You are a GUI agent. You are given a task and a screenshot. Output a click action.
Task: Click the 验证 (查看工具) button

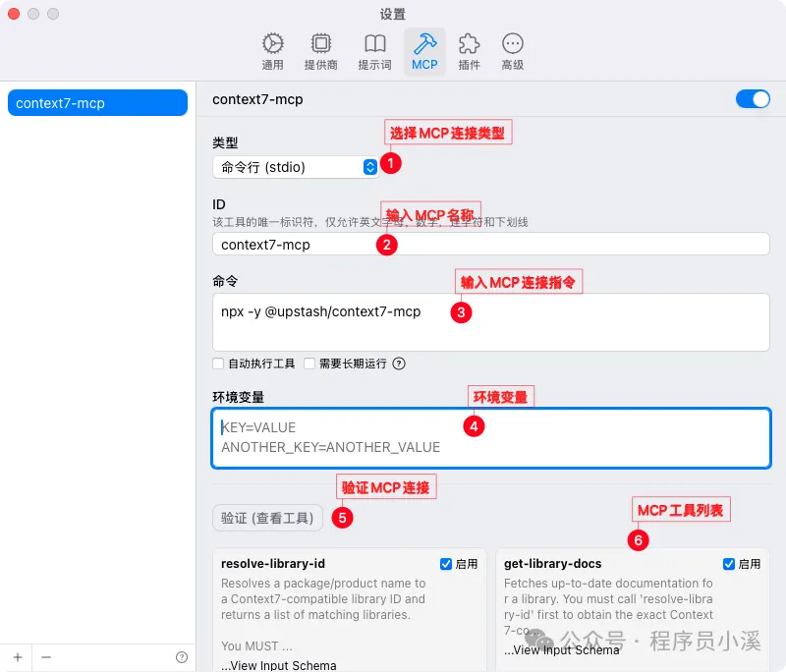(267, 518)
